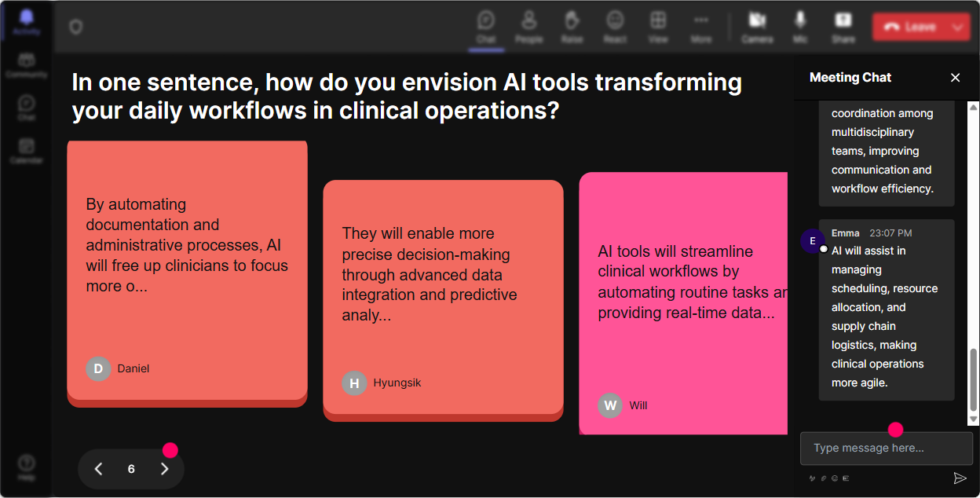Viewport: 980px width, 498px height.
Task: Open text formatting icon below message box
Action: [x=813, y=478]
